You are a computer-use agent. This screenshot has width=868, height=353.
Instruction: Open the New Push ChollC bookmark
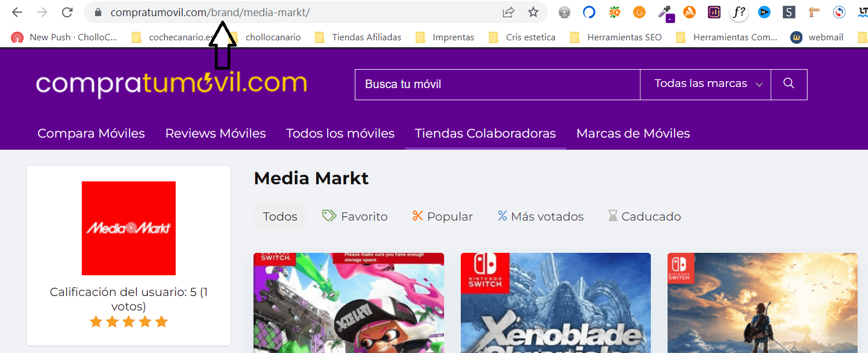(64, 37)
